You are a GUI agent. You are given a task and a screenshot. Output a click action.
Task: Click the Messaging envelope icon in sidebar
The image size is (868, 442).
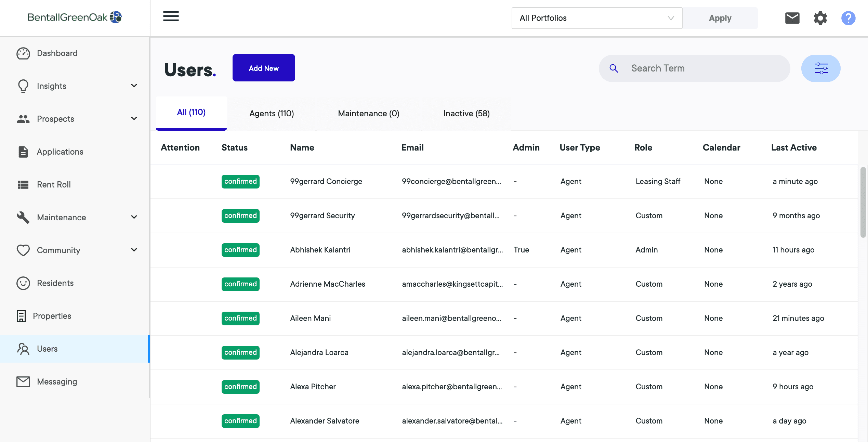tap(23, 381)
